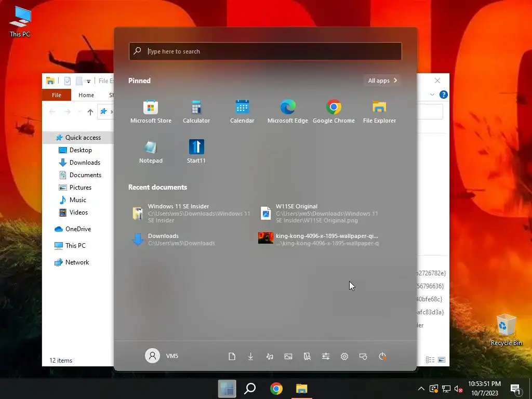
Task: Click the All apps button
Action: [x=382, y=81]
